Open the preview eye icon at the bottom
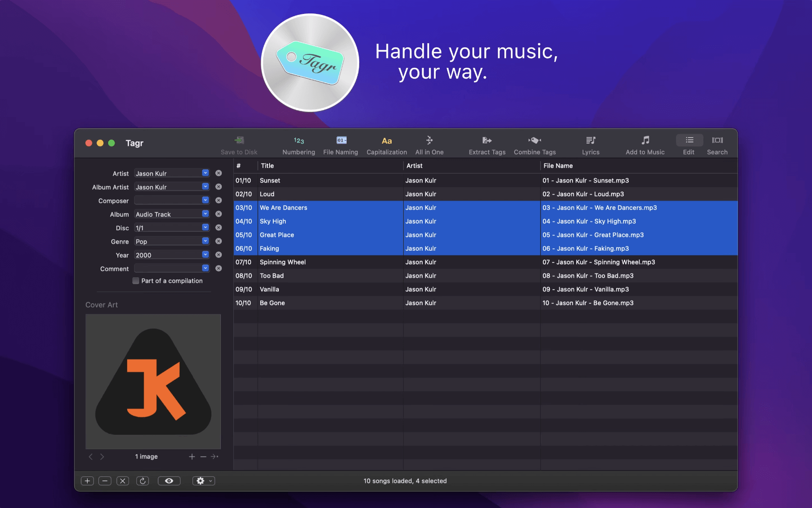Viewport: 812px width, 508px height. pos(169,481)
